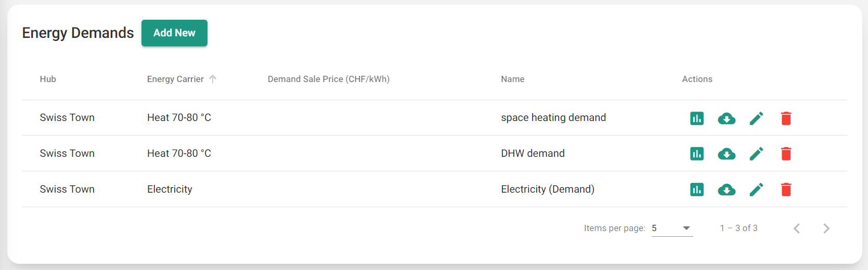View chart for DHW demand

coord(697,154)
